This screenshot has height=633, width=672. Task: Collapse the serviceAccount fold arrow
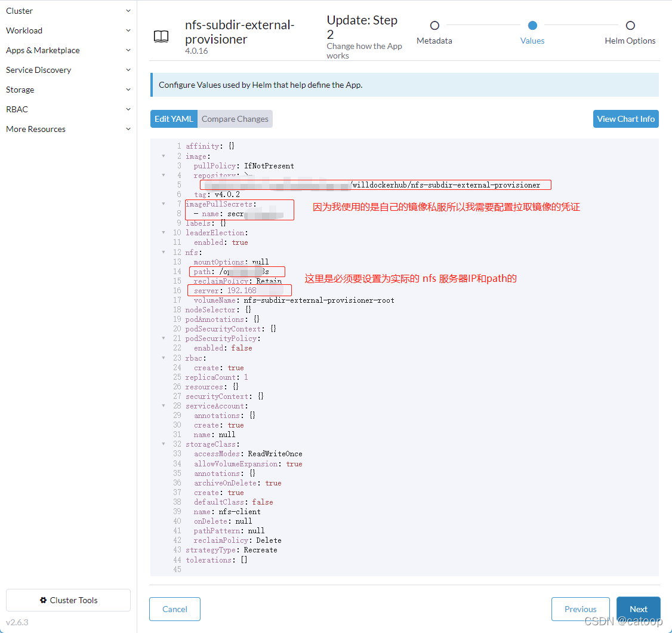[164, 405]
